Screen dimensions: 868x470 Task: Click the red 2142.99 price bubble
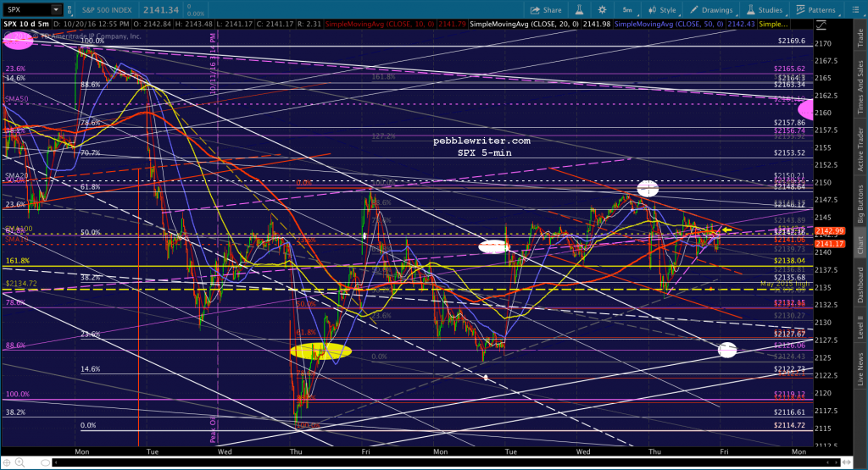point(829,231)
